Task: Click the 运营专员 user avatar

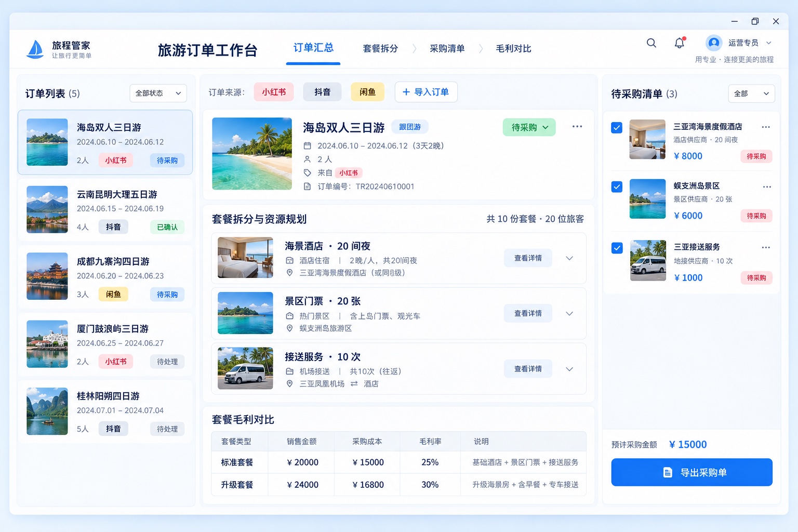Action: 714,43
